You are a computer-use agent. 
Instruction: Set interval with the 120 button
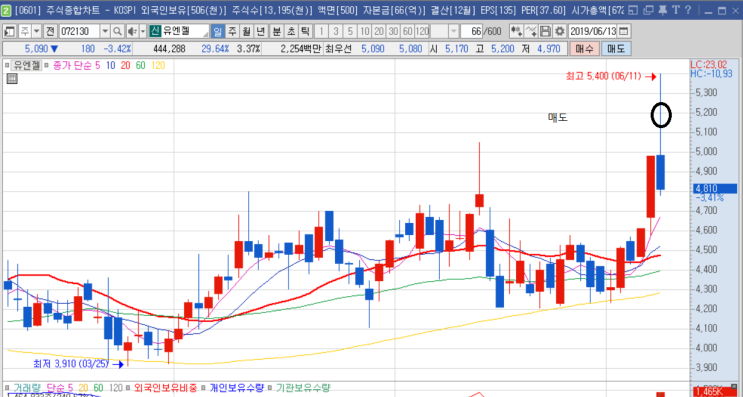(x=422, y=31)
